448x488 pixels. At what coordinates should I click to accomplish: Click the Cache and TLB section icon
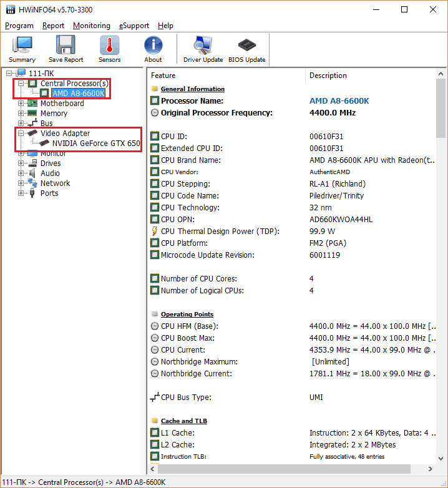coord(155,421)
